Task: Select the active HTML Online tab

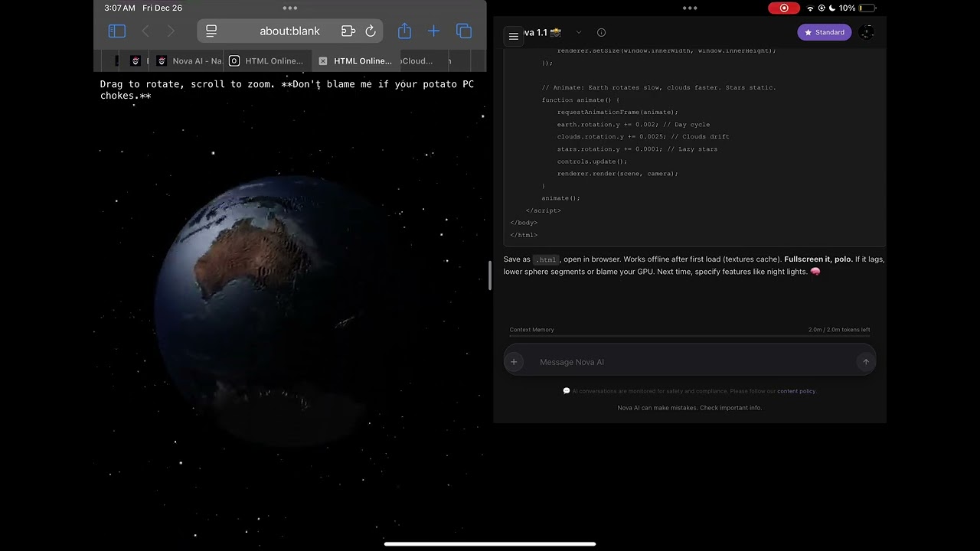Action: (x=356, y=61)
